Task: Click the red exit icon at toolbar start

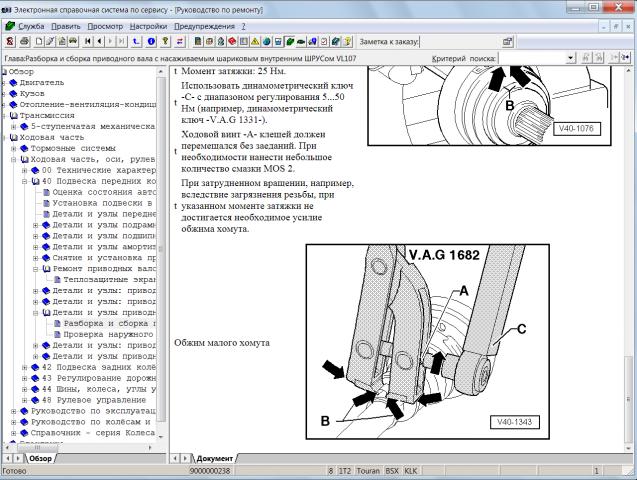Action: (x=10, y=41)
